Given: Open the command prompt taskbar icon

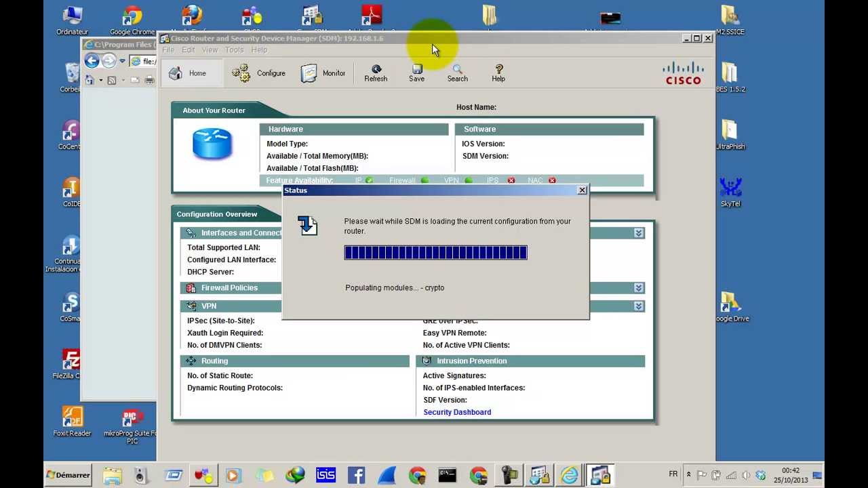Looking at the screenshot, I should pos(447,475).
